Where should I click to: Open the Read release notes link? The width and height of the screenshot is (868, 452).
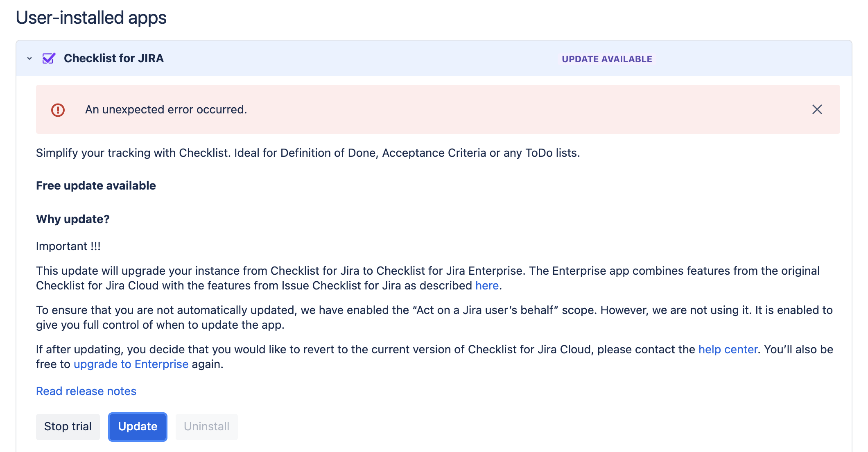[x=86, y=391]
